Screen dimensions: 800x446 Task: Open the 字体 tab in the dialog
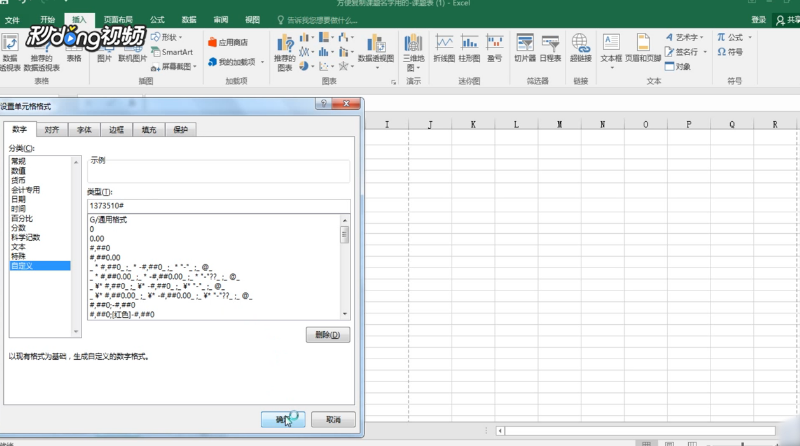84,130
